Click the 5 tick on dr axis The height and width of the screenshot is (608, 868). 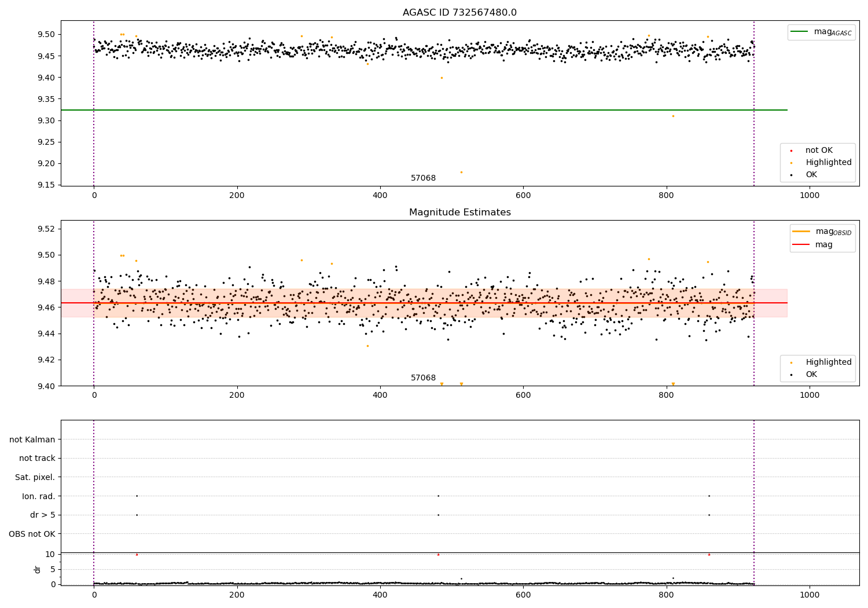click(53, 569)
